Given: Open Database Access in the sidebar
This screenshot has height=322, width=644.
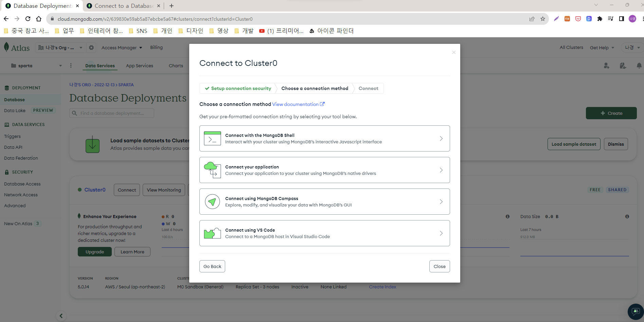Looking at the screenshot, I should tap(22, 184).
